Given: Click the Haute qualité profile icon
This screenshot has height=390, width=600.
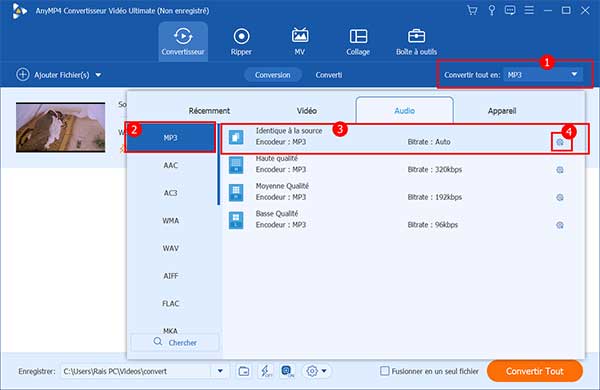Looking at the screenshot, I should (236, 165).
